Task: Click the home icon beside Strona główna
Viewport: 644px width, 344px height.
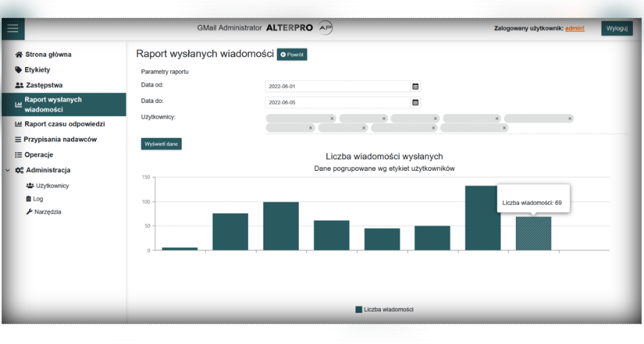Action: [x=19, y=55]
